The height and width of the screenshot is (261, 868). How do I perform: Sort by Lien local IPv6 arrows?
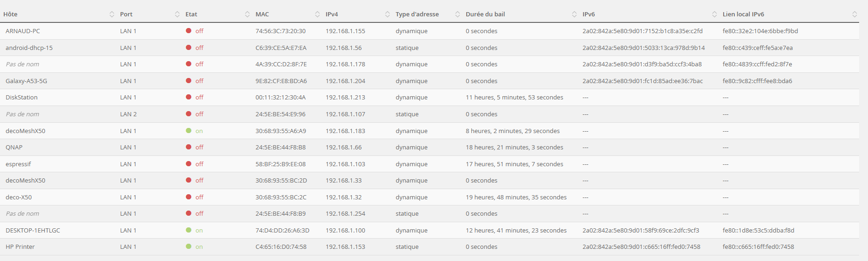point(854,14)
